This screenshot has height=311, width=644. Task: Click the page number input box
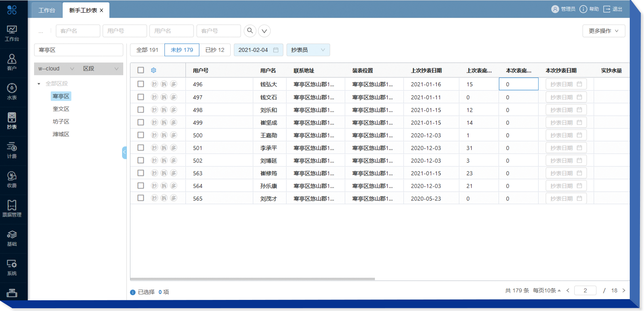[585, 290]
